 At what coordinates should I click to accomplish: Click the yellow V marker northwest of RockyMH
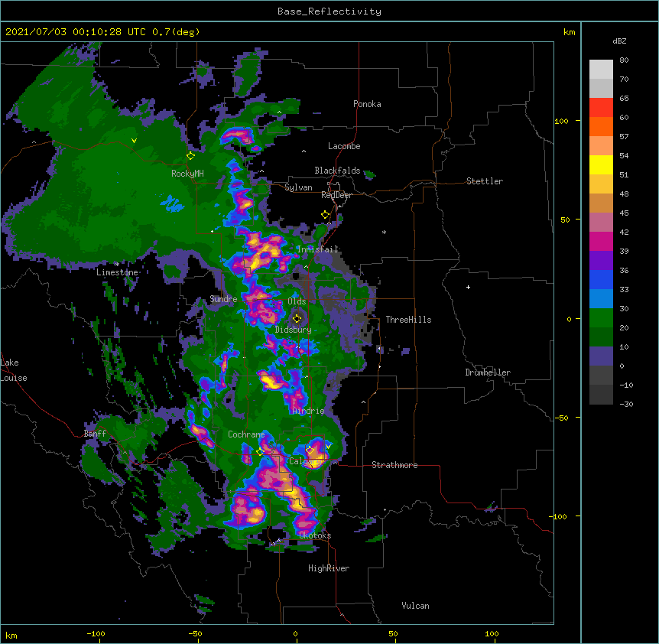click(x=134, y=141)
